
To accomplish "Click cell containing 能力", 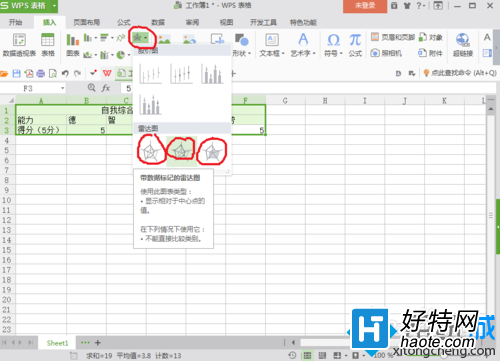I will point(41,120).
